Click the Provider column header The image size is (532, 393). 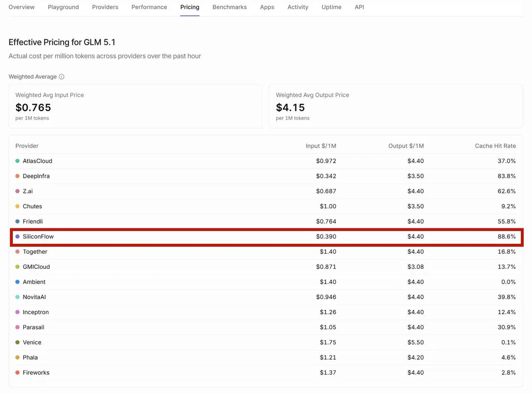pyautogui.click(x=27, y=146)
